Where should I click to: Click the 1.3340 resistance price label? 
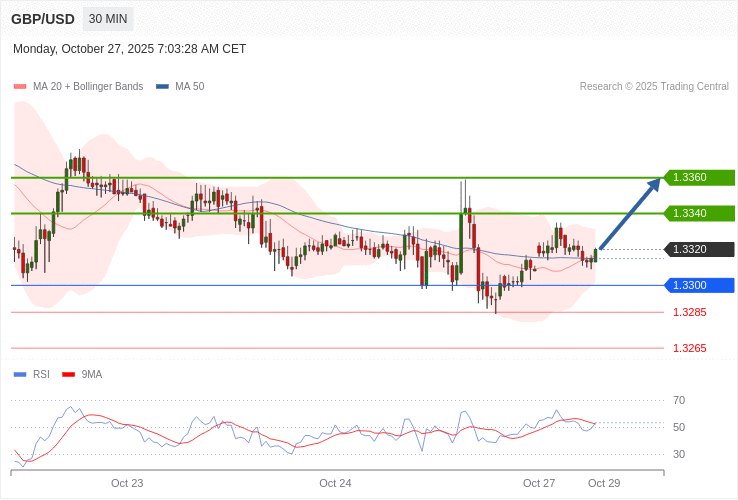(x=699, y=213)
